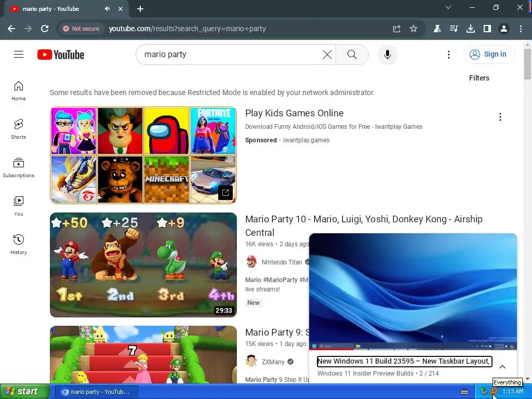Click the Chrome address bar URL

(x=187, y=29)
